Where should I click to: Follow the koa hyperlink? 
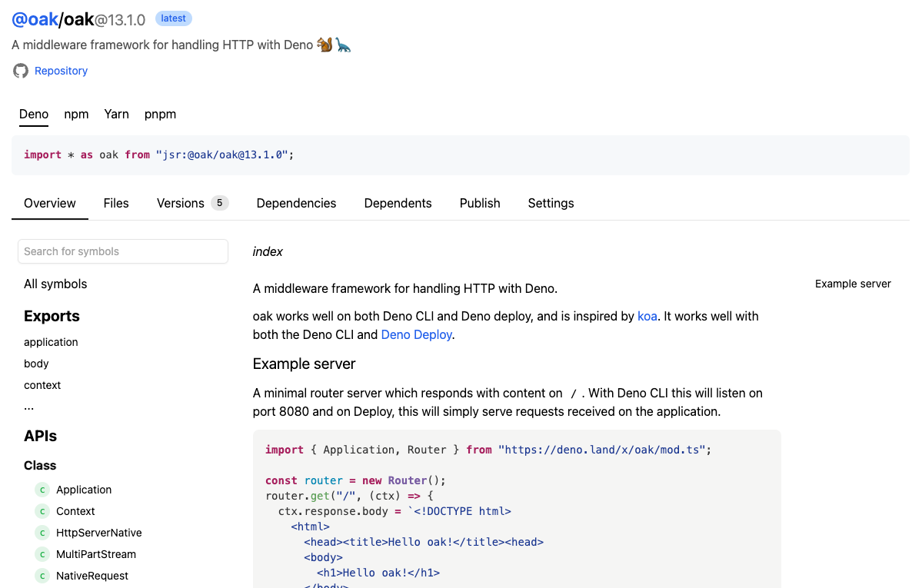coord(647,317)
